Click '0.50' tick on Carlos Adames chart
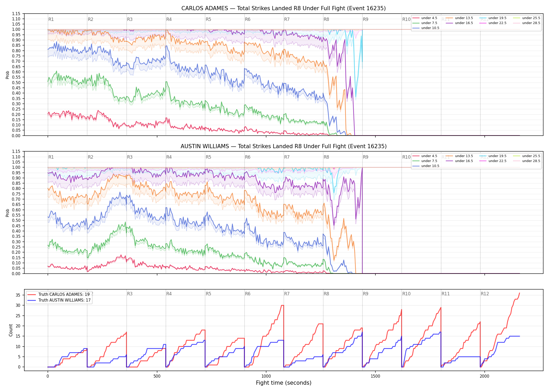 [x=16, y=83]
